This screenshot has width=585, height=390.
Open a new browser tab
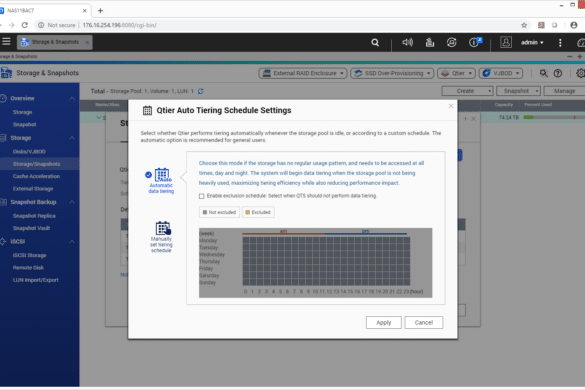coord(100,10)
